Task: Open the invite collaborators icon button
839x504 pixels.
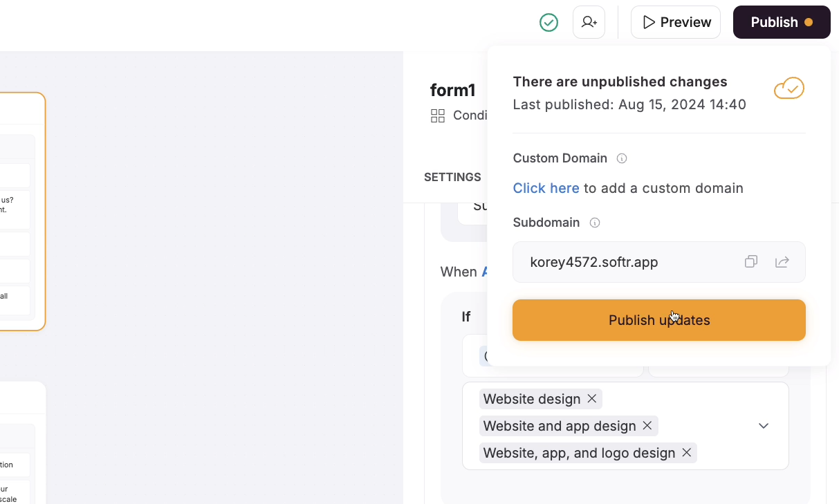Action: click(589, 22)
